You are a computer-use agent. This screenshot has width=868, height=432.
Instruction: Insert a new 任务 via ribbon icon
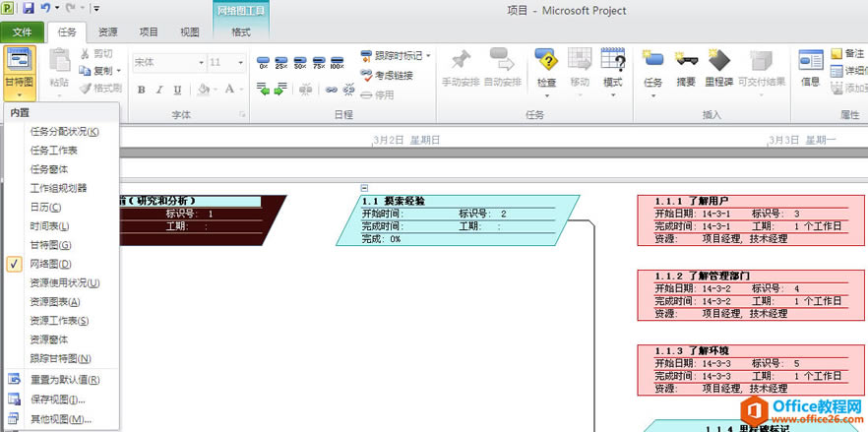(653, 59)
